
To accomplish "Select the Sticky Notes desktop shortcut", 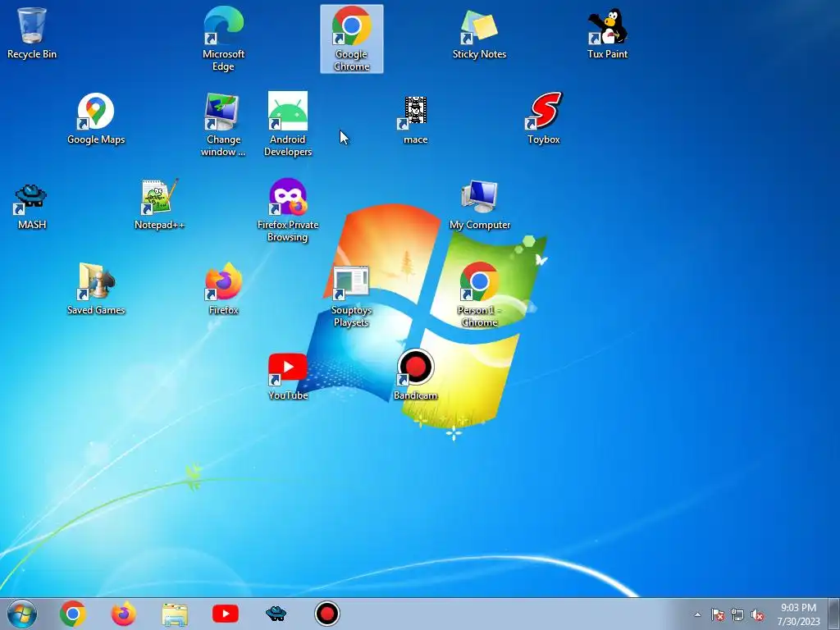I will coord(479,33).
